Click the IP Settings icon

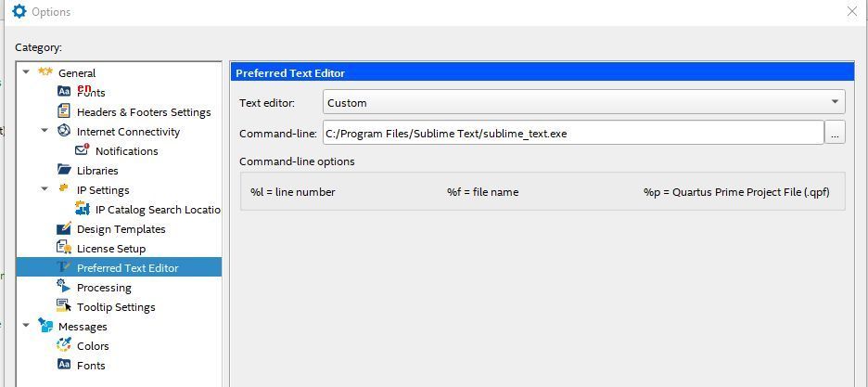[64, 188]
